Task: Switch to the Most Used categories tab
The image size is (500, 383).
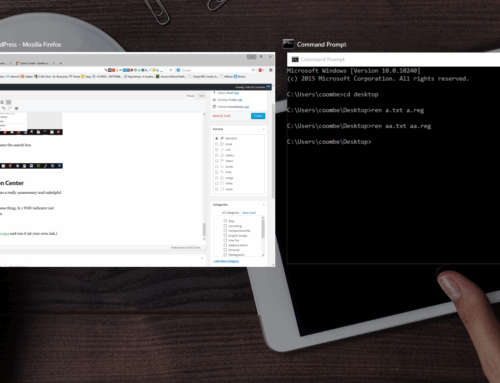Action: (x=249, y=213)
